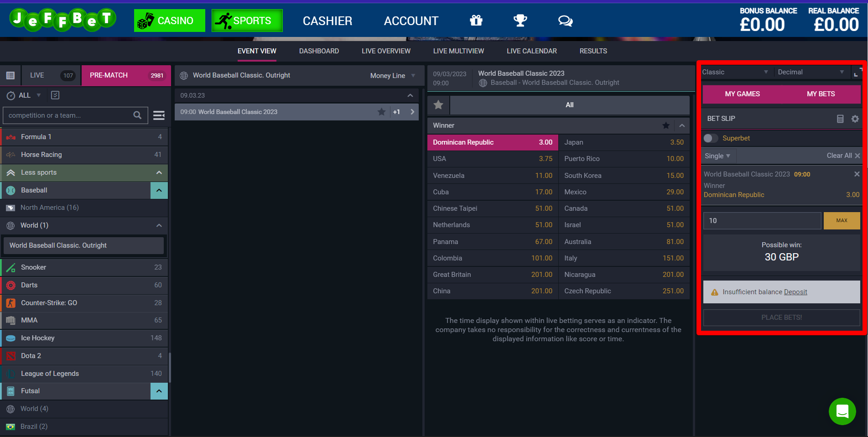Viewport: 868px width, 437px height.
Task: Open the Money Line market dropdown
Action: [x=393, y=76]
